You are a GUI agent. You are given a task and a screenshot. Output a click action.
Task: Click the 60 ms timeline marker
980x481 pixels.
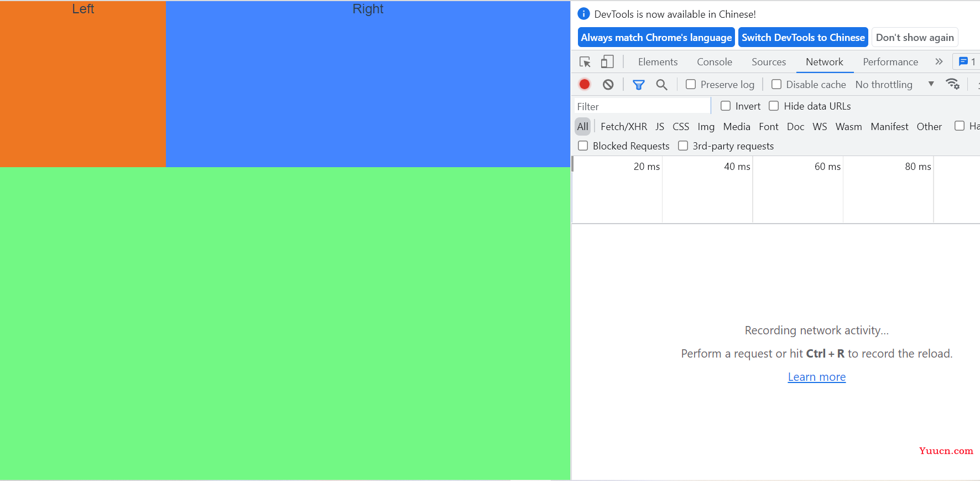click(x=827, y=166)
